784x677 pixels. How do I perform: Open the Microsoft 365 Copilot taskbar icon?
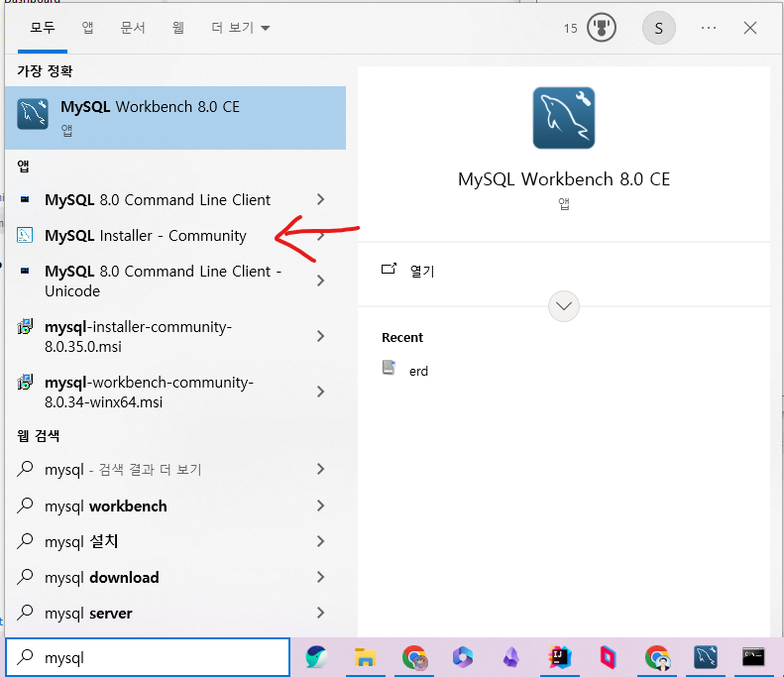point(463,657)
